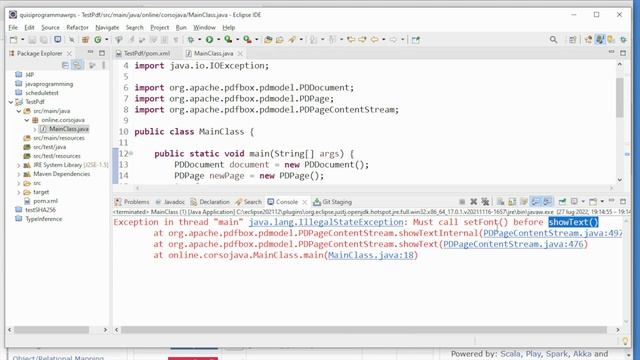Screen dimensions: 640x360
Task: Click the Debug bug toolbar icon
Action: 191,40
